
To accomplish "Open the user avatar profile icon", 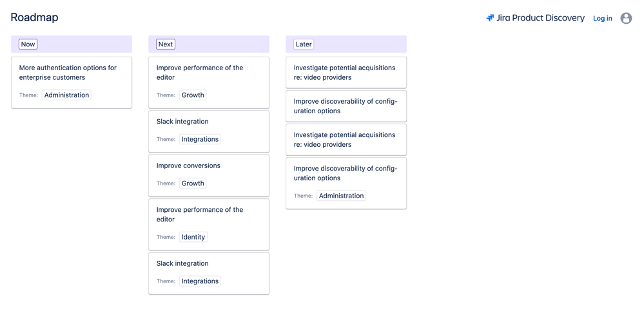I will (x=626, y=18).
